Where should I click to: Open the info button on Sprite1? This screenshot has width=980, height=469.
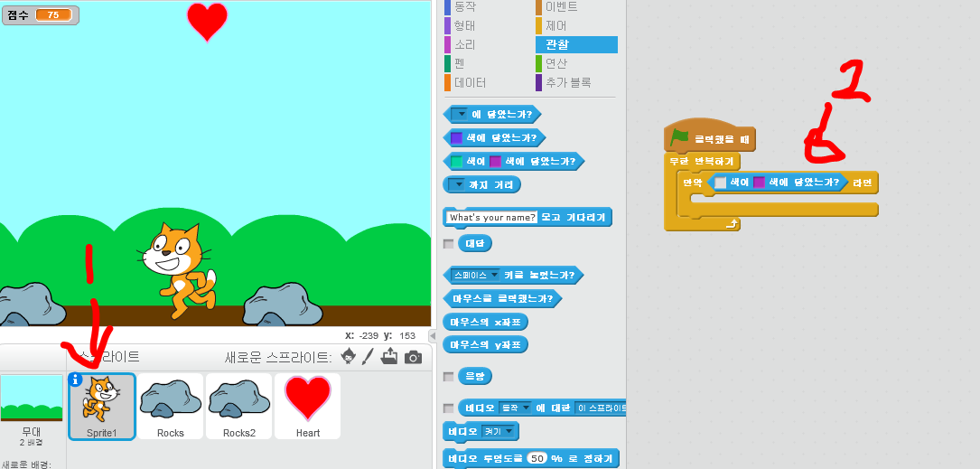pos(76,380)
